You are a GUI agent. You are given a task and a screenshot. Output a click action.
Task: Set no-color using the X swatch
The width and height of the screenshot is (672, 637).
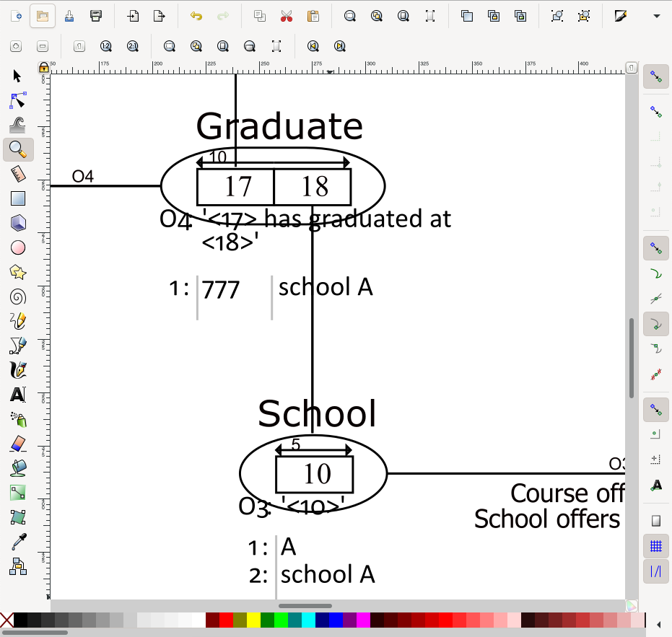click(6, 620)
